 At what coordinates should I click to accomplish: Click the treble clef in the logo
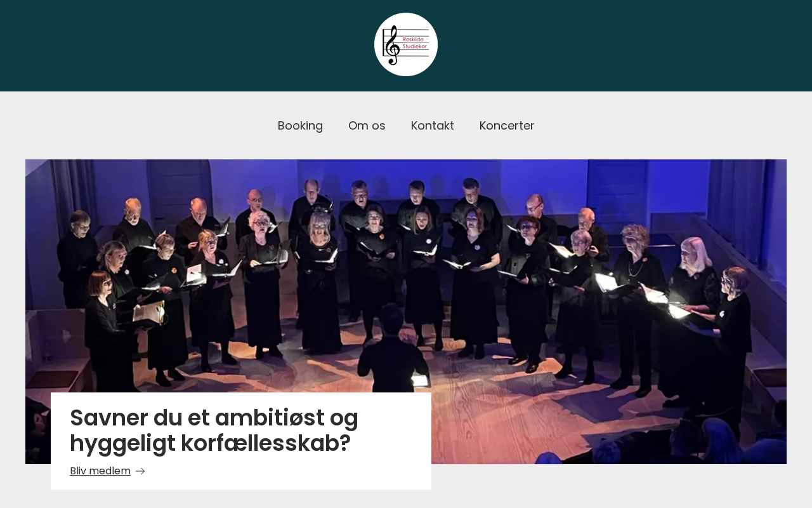(x=393, y=45)
